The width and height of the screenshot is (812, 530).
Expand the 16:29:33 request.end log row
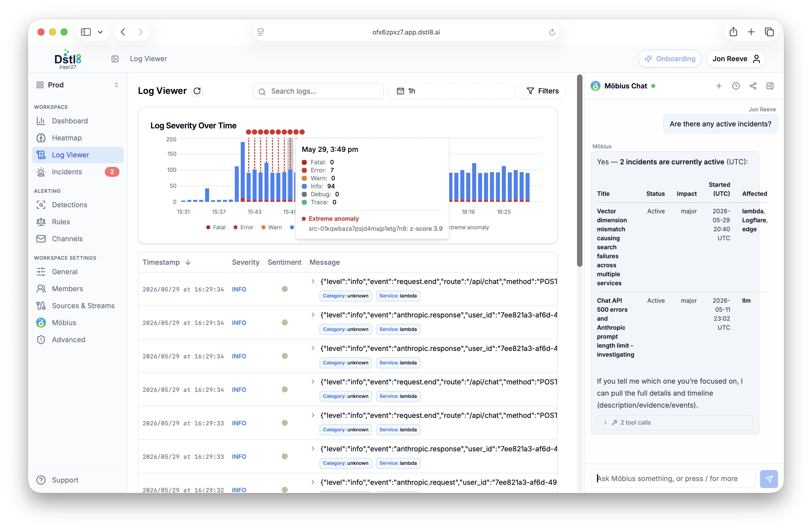[313, 415]
